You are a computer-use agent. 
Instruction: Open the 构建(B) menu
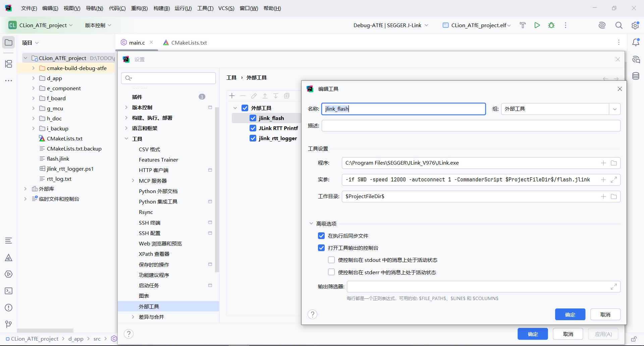point(162,8)
